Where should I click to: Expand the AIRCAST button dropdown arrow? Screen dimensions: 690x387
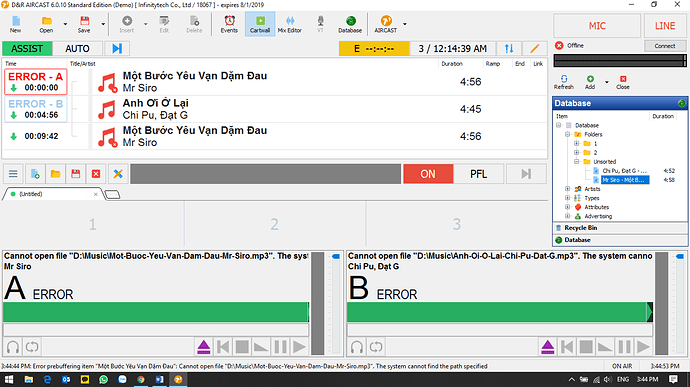click(405, 24)
